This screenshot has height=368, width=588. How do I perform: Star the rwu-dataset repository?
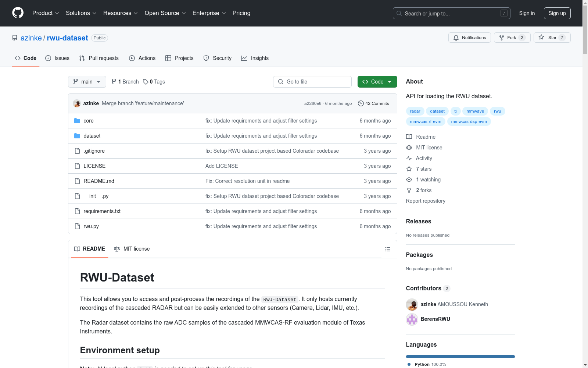tap(552, 38)
